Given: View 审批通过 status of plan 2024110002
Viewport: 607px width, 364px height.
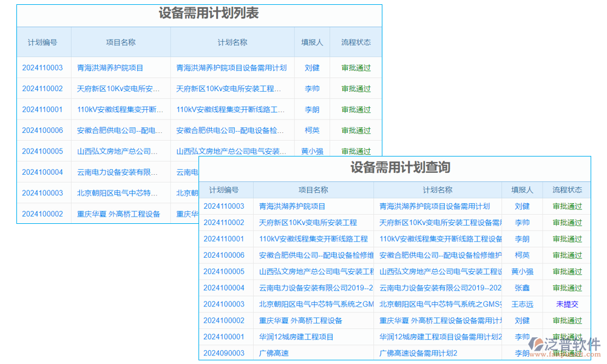Looking at the screenshot, I should (x=568, y=223).
